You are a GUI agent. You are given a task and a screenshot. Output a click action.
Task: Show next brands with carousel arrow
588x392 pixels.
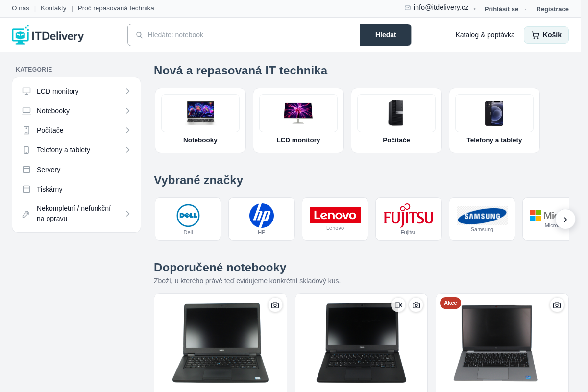pos(565,219)
